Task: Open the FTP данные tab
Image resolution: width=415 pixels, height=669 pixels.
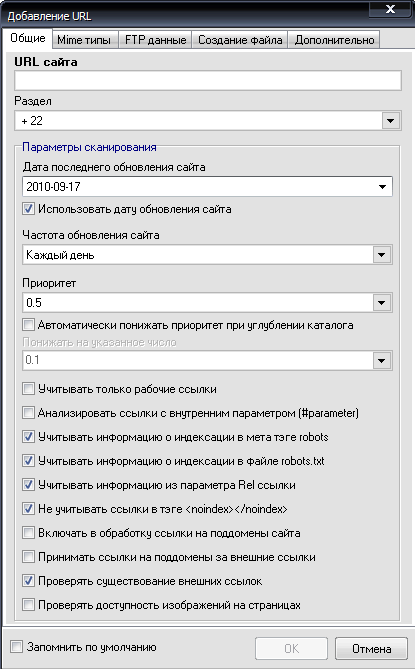Action: [x=155, y=40]
